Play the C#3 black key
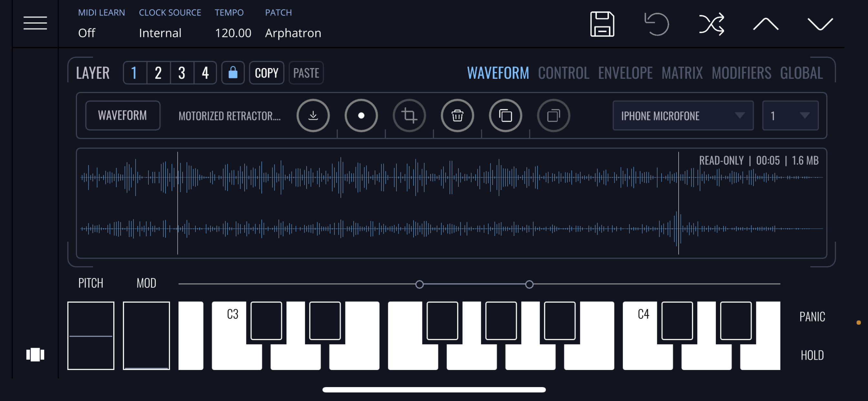The width and height of the screenshot is (868, 401). pyautogui.click(x=266, y=321)
